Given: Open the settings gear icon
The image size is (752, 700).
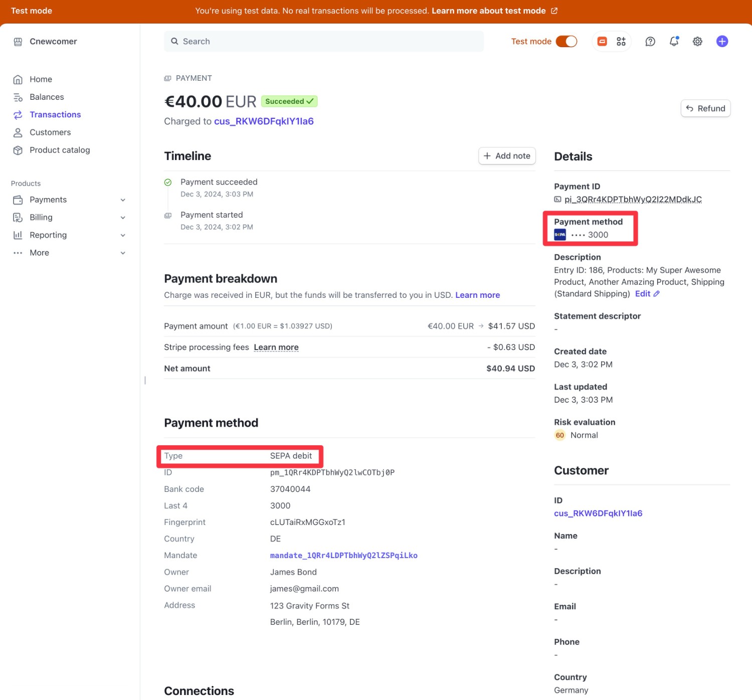Looking at the screenshot, I should click(697, 42).
